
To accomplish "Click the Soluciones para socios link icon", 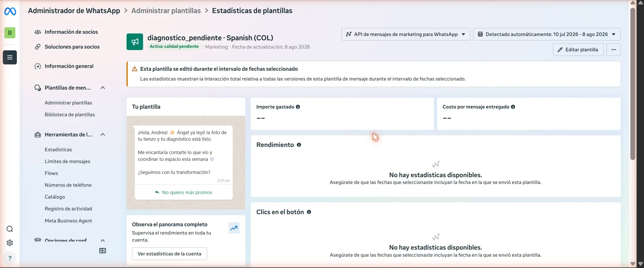I will click(x=37, y=47).
